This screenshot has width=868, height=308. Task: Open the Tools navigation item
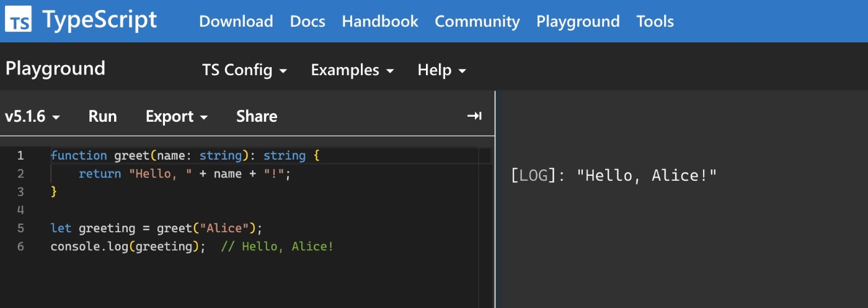pyautogui.click(x=655, y=21)
